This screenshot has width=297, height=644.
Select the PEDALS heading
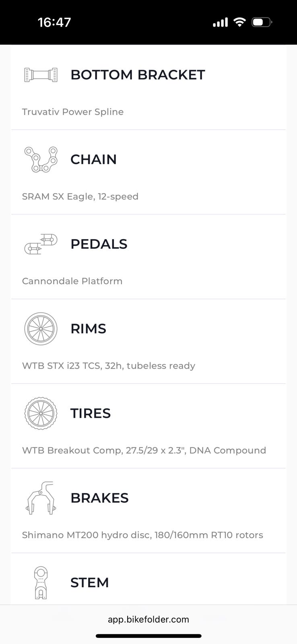pos(99,244)
